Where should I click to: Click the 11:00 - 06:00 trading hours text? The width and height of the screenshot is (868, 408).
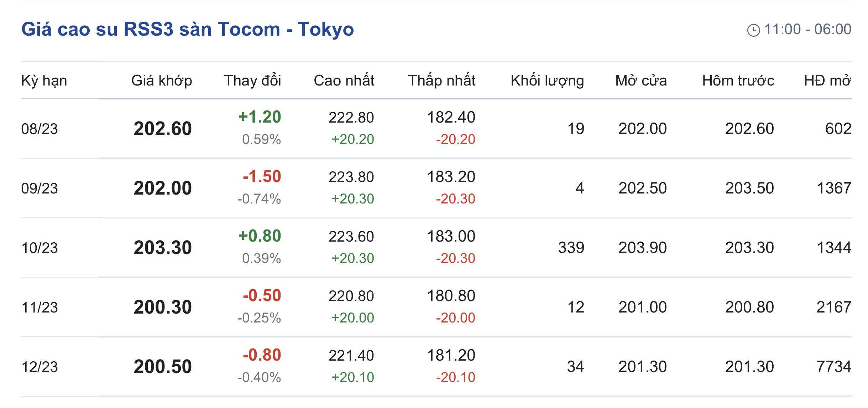pos(807,29)
